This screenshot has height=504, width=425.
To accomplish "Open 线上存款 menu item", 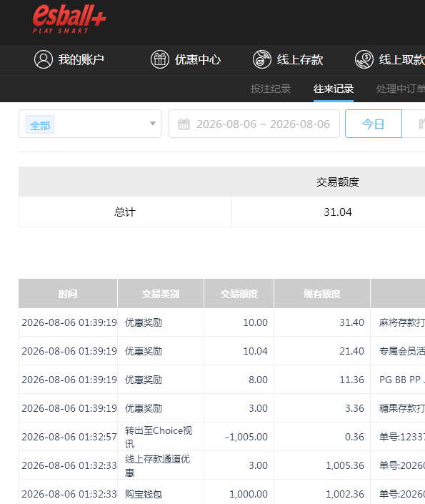I will tap(300, 60).
